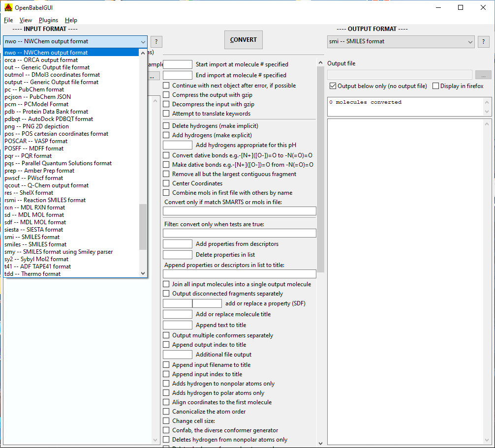Click 'Additional file output' input box
This screenshot has height=448, width=495.
pyautogui.click(x=178, y=355)
